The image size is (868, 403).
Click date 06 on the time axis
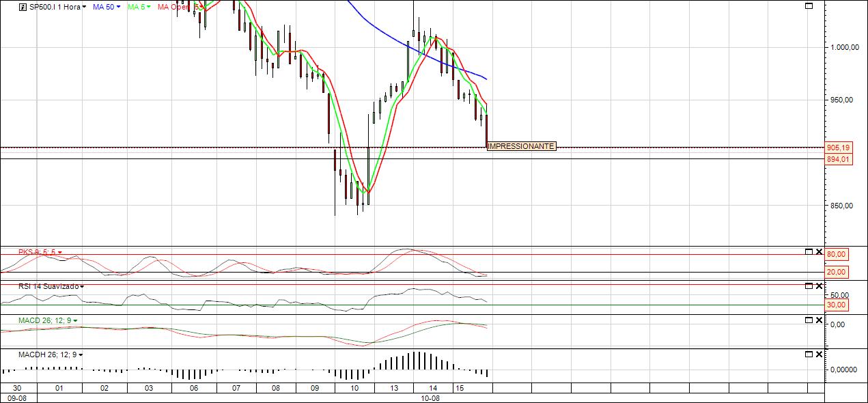click(x=194, y=388)
